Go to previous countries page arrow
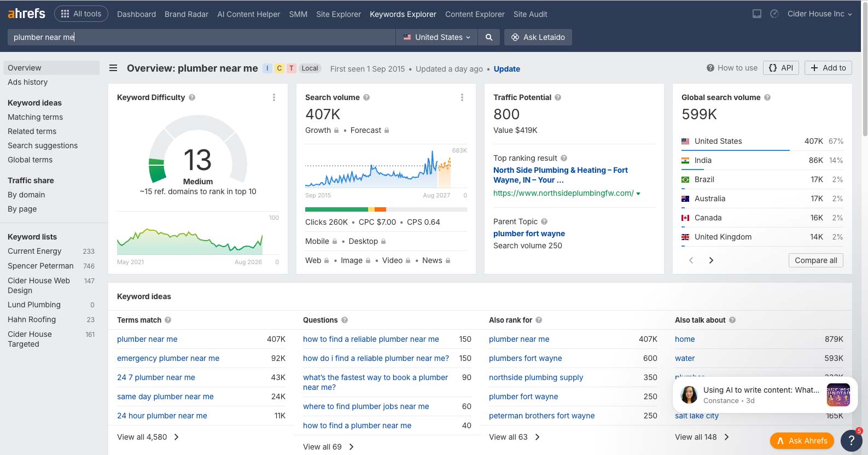The height and width of the screenshot is (455, 868). [691, 260]
